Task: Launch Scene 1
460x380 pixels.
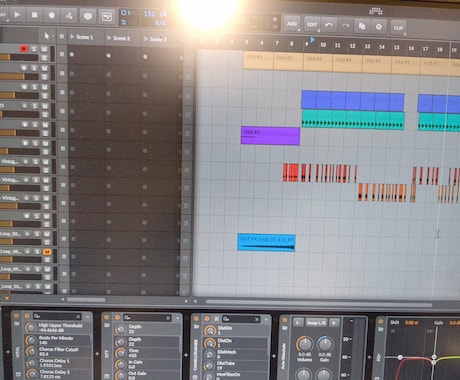Action: tap(81, 37)
